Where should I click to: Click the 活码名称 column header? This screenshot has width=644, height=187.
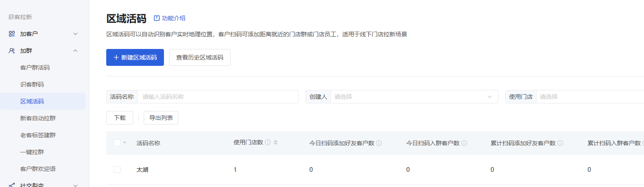148,143
